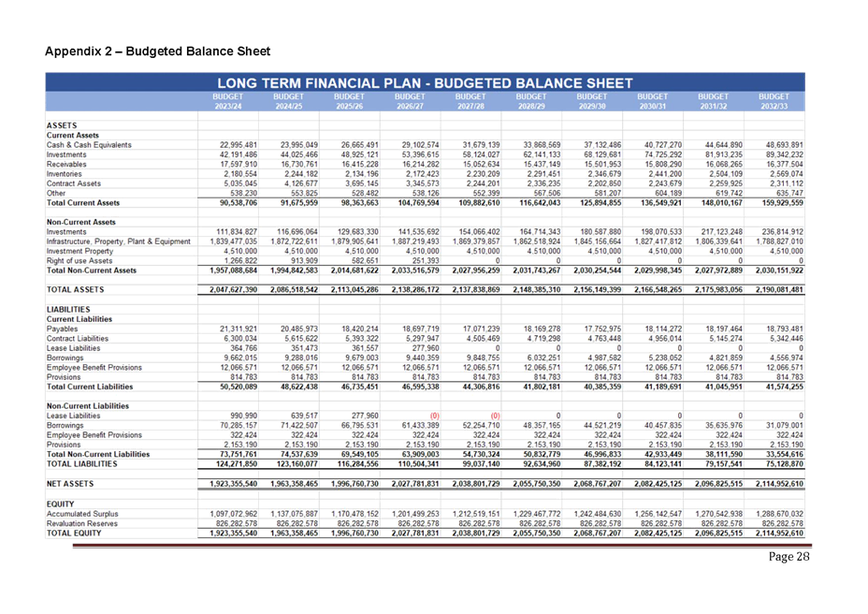Click the Accumulated Surplus value '1,288,670,032'

tap(779, 514)
